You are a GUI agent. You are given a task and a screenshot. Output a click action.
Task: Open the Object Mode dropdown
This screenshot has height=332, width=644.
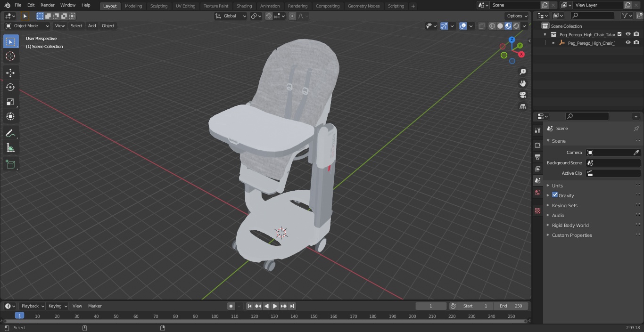[x=27, y=26]
